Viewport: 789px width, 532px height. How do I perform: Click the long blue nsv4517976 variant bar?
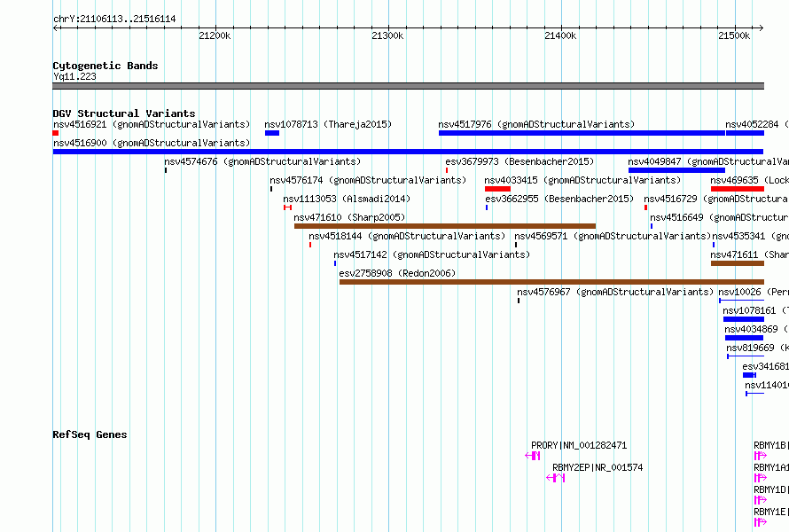tap(582, 133)
